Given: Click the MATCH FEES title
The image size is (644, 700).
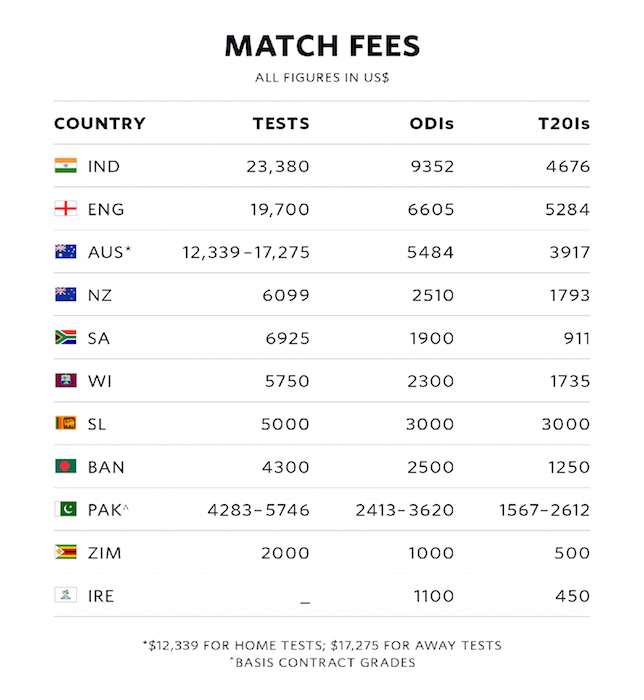Looking at the screenshot, I should click(x=322, y=46).
